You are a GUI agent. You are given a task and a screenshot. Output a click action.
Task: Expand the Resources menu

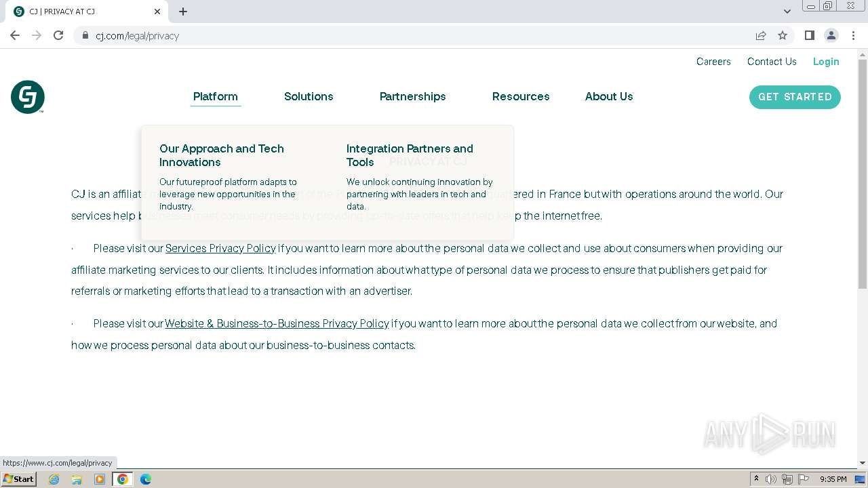(521, 96)
